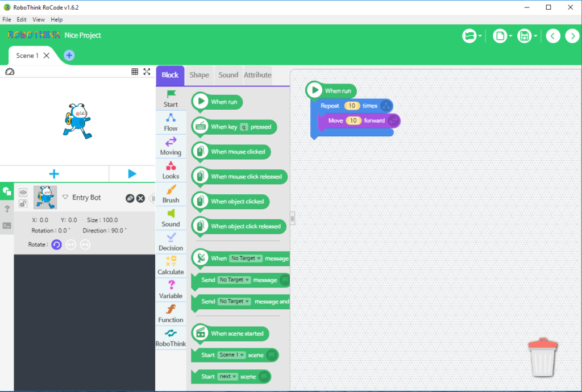Toggle Entry Bot visibility eye icon
Image resolution: width=582 pixels, height=392 pixels.
23,193
